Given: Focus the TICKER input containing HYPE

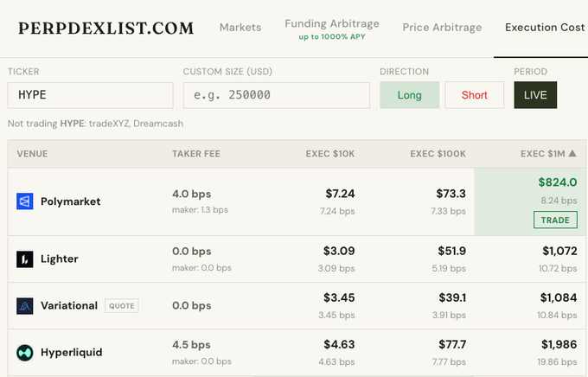Looking at the screenshot, I should [x=91, y=95].
